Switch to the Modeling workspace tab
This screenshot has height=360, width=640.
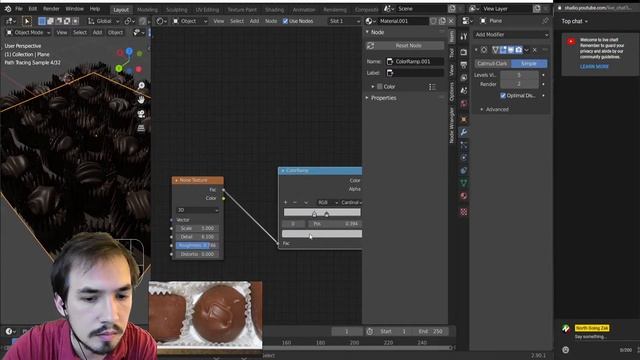[x=147, y=9]
